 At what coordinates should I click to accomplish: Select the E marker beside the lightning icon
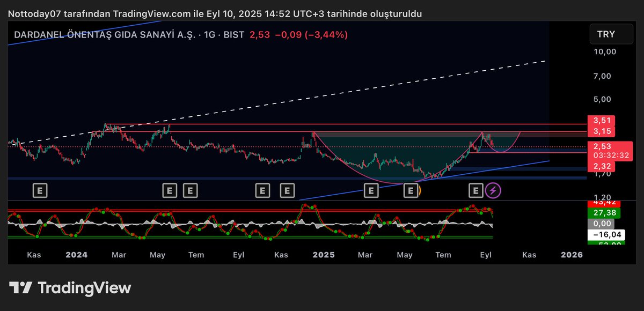click(475, 190)
